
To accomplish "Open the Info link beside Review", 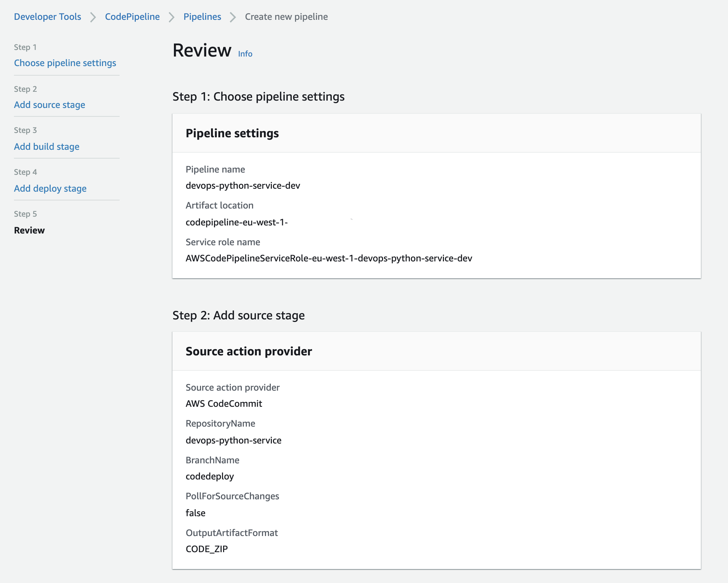I will tap(245, 54).
